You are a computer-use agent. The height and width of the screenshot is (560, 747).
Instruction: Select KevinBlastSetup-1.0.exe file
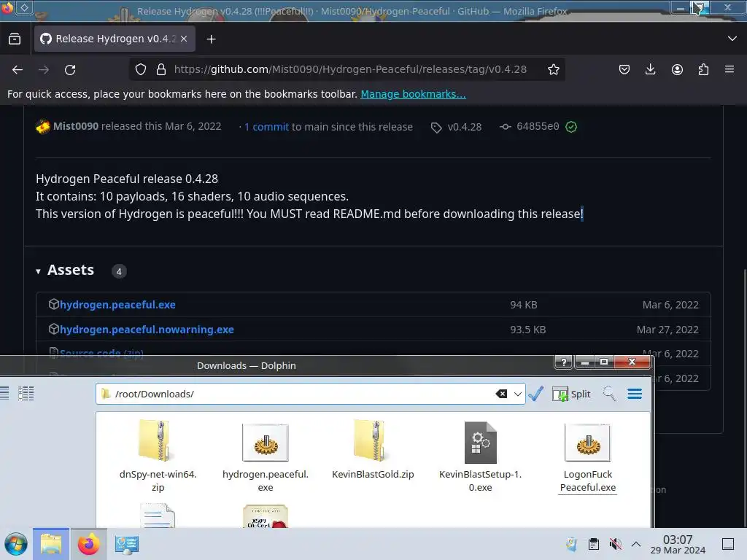tap(480, 456)
